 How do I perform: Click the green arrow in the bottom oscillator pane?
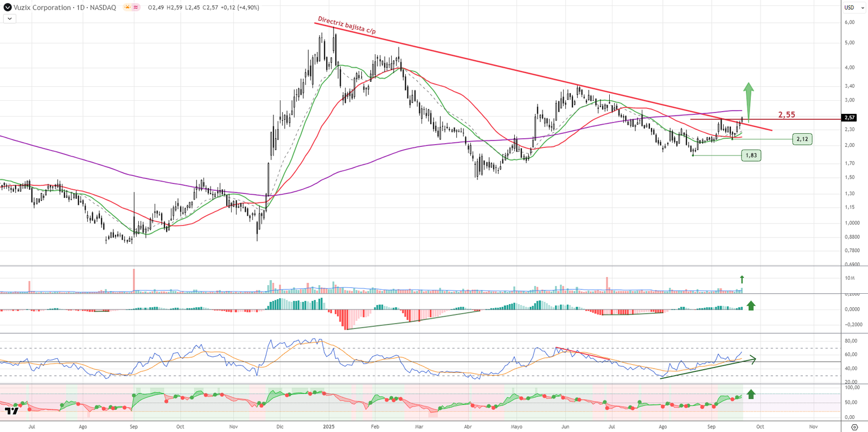click(x=751, y=394)
